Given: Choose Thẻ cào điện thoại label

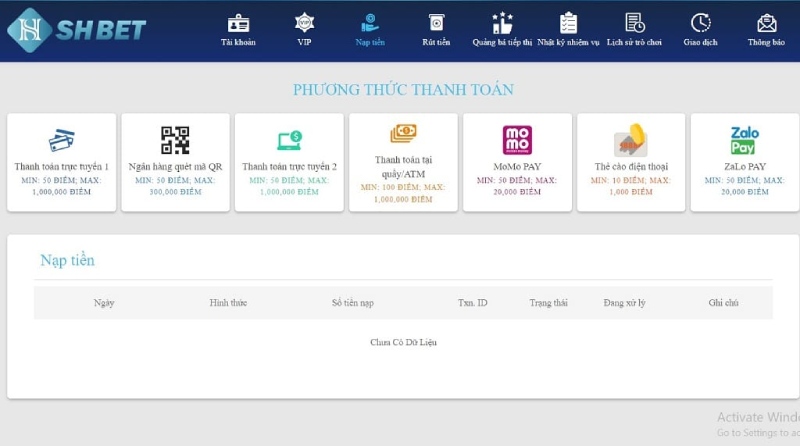Looking at the screenshot, I should (631, 167).
